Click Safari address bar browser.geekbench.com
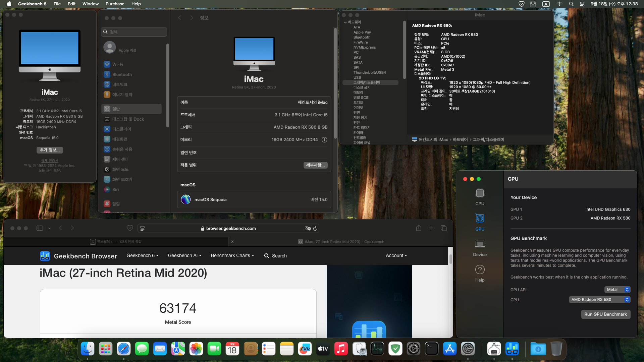 (x=228, y=228)
